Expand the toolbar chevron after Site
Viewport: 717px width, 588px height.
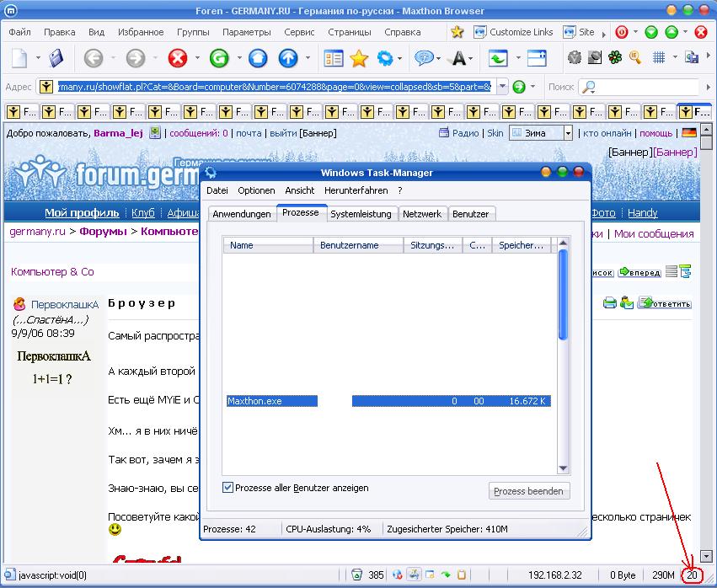click(x=603, y=35)
